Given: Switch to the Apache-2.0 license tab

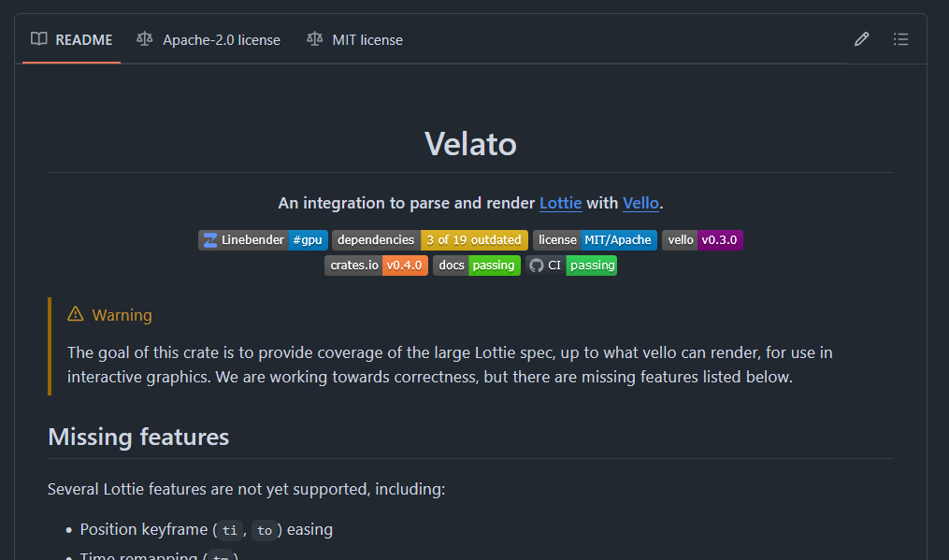Looking at the screenshot, I should tap(208, 39).
